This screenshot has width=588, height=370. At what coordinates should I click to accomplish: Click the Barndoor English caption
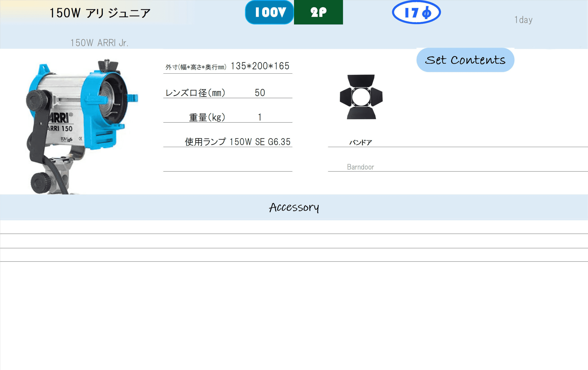pos(360,167)
